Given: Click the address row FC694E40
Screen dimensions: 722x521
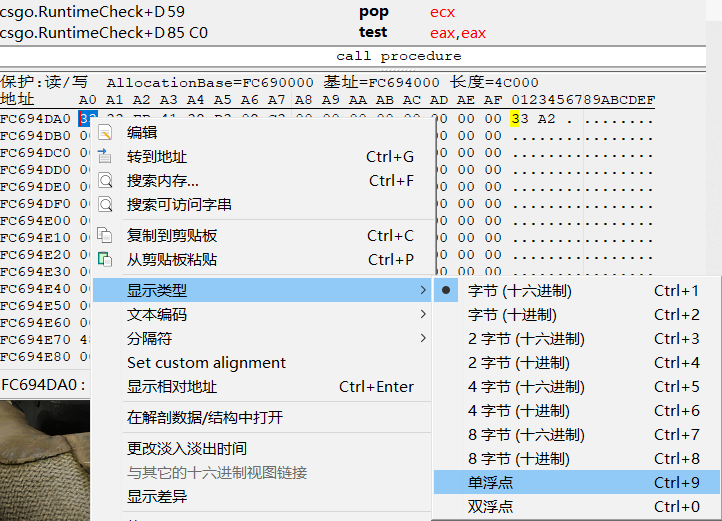Looking at the screenshot, I should pyautogui.click(x=35, y=289).
